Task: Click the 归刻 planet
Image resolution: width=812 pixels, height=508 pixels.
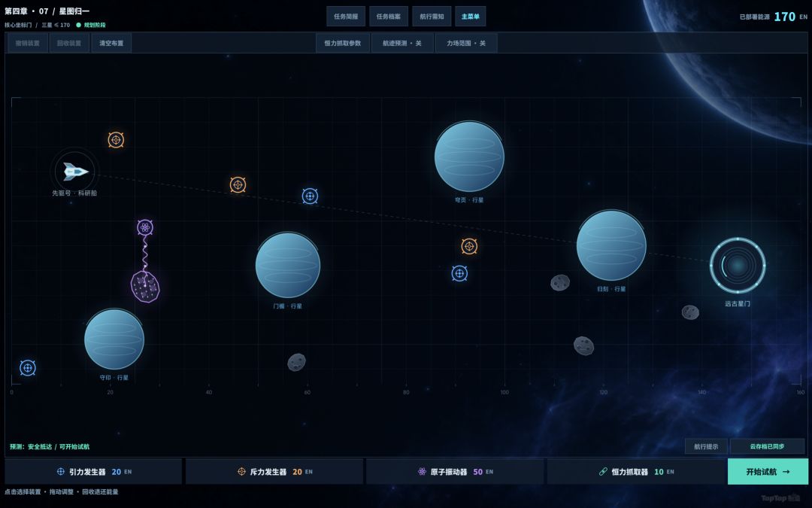Action: click(611, 245)
